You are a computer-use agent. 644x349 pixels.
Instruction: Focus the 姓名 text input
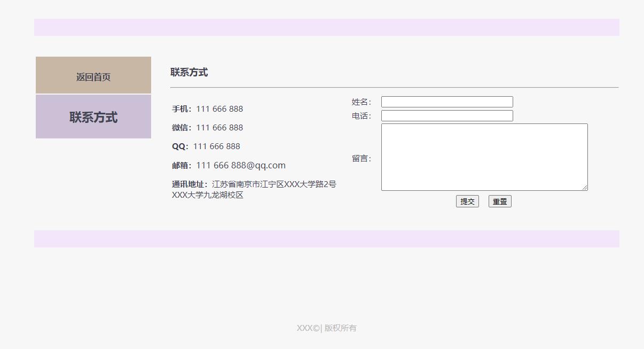pyautogui.click(x=447, y=102)
